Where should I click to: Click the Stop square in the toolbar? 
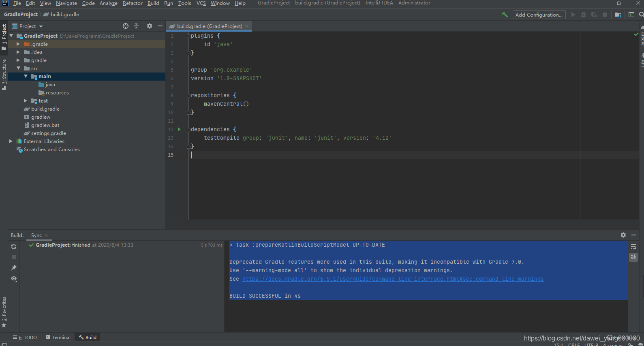click(x=605, y=15)
